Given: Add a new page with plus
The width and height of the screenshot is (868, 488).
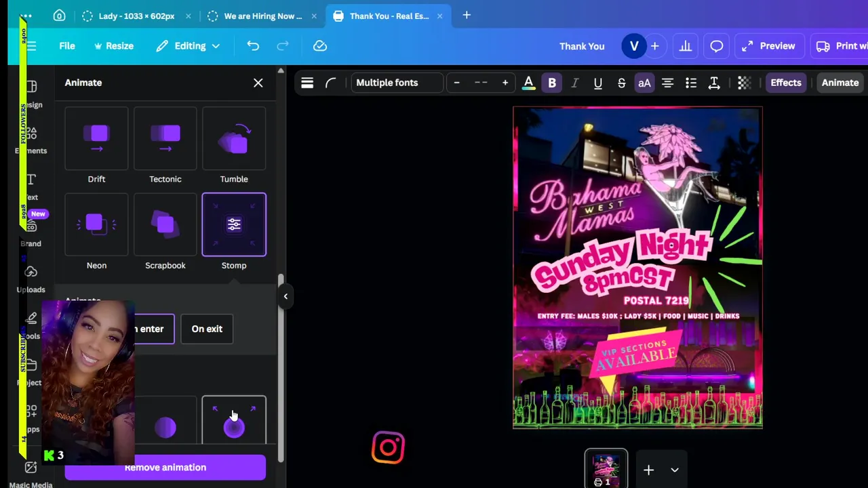Looking at the screenshot, I should (x=648, y=470).
